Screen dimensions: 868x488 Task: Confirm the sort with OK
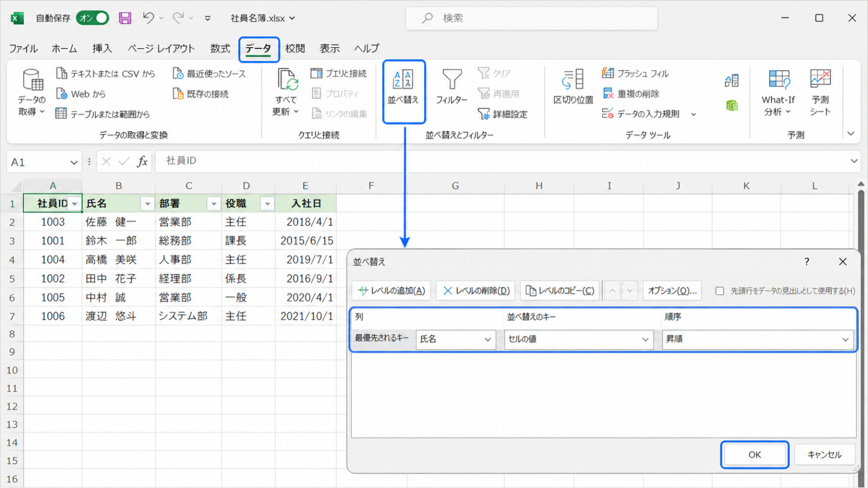pos(755,454)
